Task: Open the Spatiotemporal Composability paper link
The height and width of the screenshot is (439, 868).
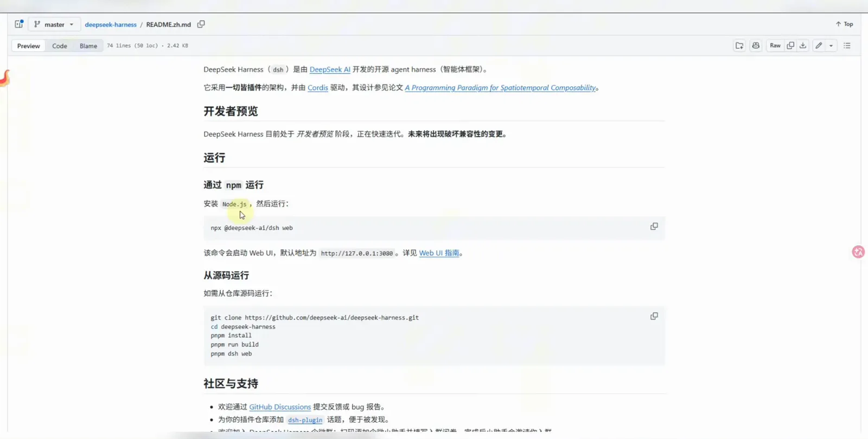Action: [500, 88]
